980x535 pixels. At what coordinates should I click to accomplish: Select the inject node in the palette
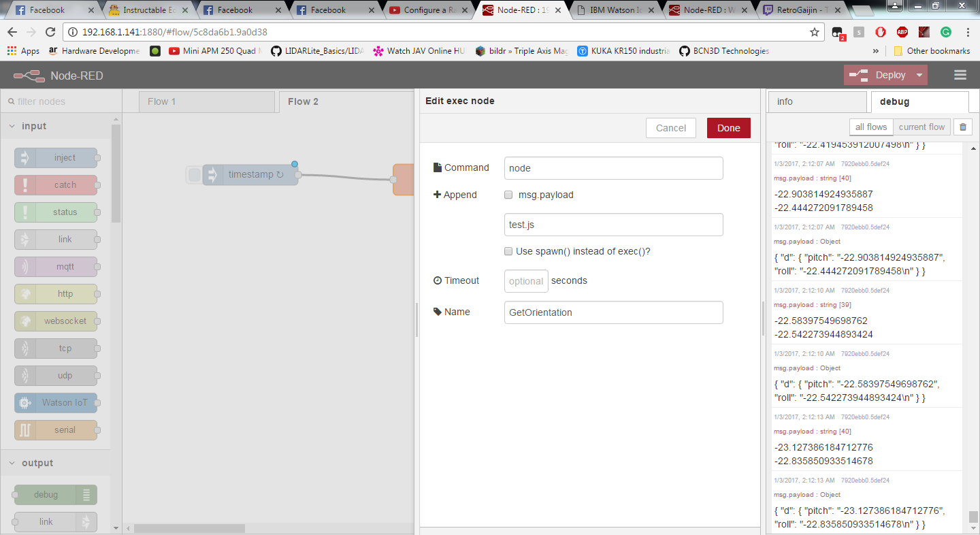(x=56, y=158)
